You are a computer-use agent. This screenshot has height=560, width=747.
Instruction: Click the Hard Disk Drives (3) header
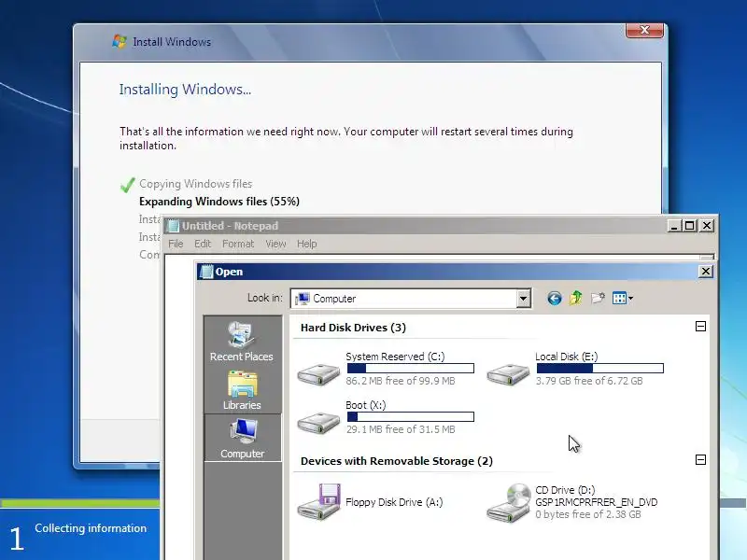pos(353,328)
